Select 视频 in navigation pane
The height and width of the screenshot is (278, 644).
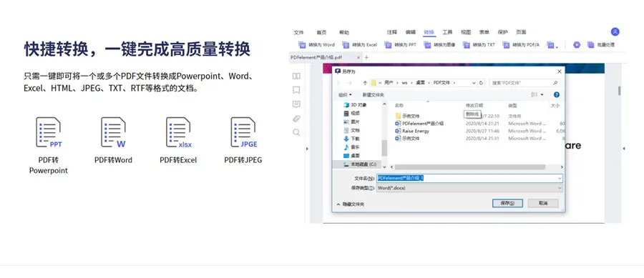pos(351,113)
